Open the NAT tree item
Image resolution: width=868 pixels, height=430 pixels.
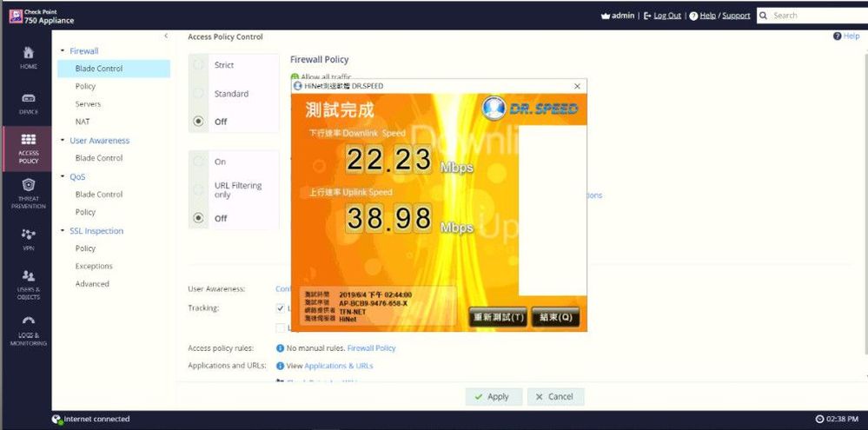point(83,122)
